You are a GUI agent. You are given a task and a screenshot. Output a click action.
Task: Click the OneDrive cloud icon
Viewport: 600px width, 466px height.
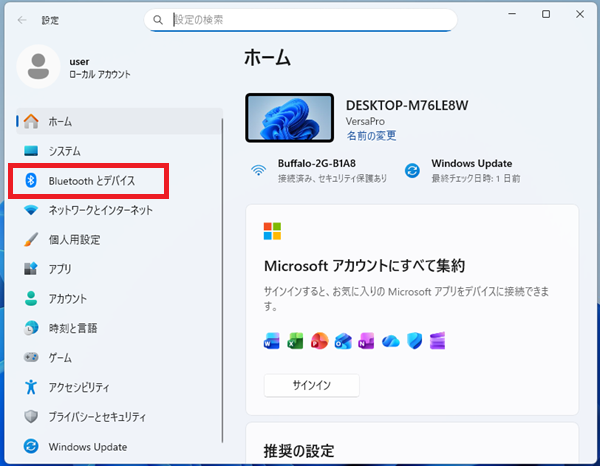point(391,341)
